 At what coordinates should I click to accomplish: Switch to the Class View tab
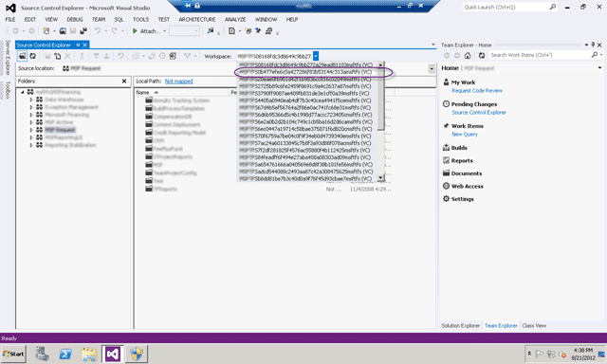[534, 326]
